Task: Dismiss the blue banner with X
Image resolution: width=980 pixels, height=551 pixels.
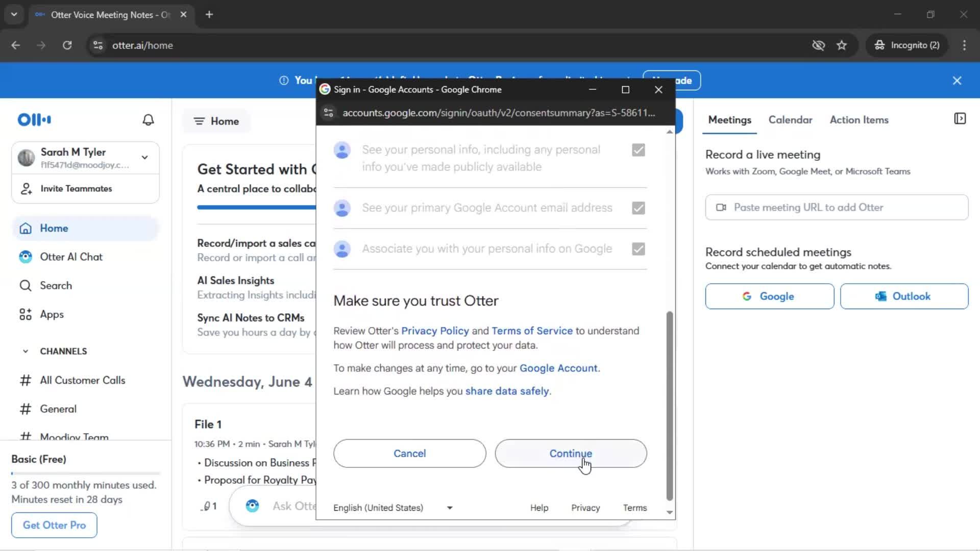Action: pos(957,81)
